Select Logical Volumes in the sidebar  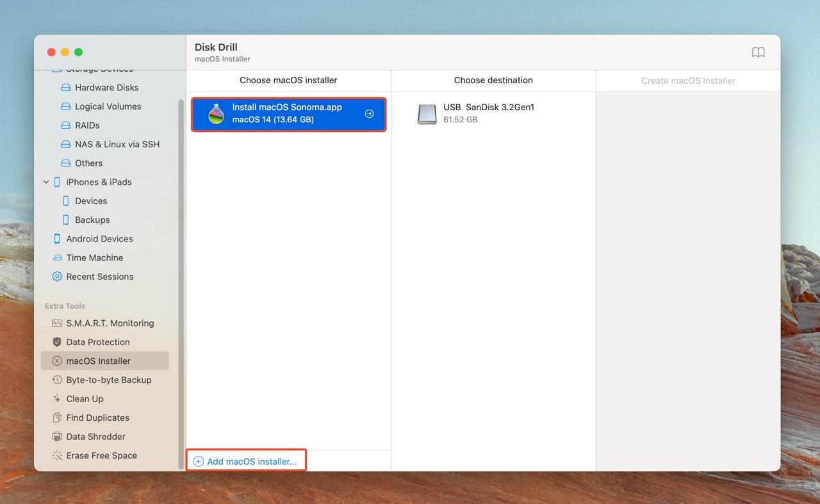point(108,106)
